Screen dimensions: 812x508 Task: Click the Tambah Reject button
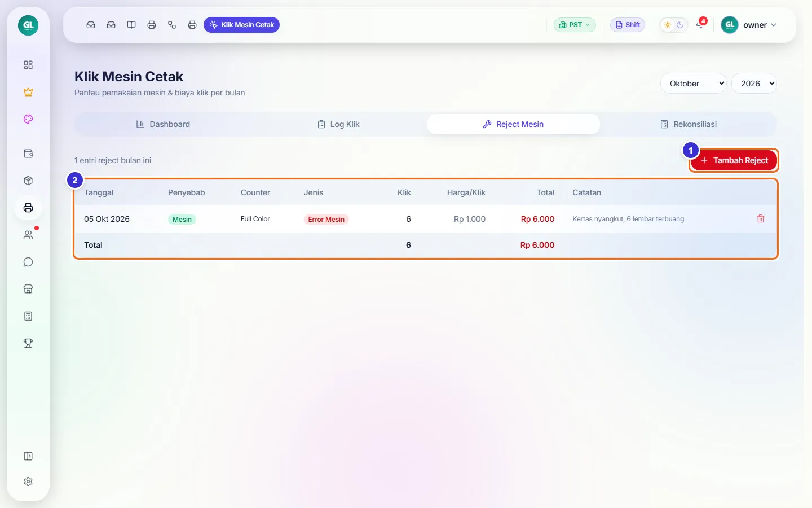(x=734, y=160)
